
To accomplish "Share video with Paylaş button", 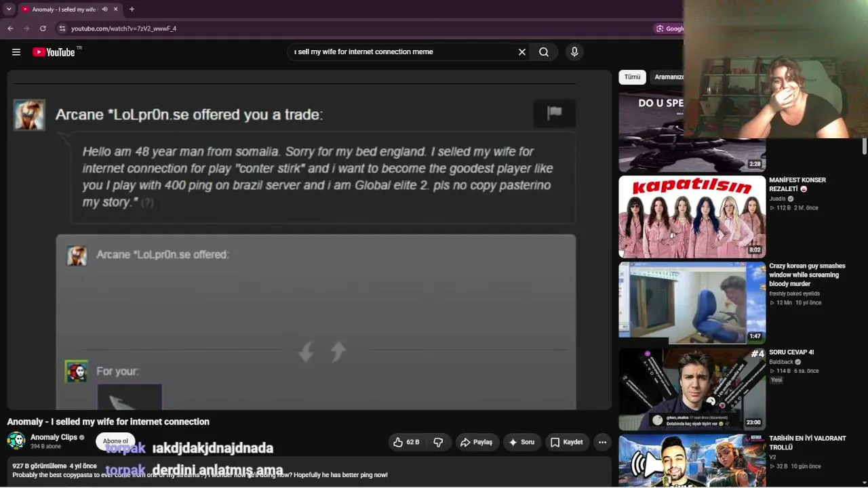I will (x=477, y=442).
